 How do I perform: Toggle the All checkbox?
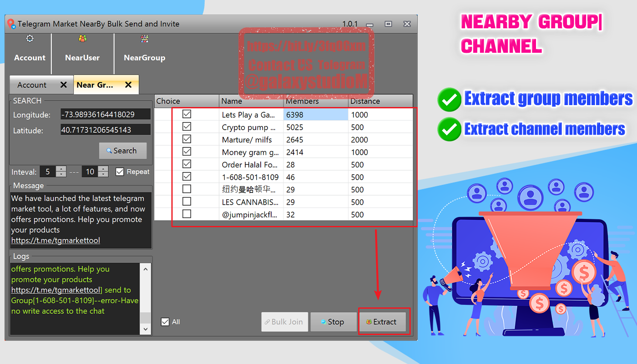tap(165, 322)
